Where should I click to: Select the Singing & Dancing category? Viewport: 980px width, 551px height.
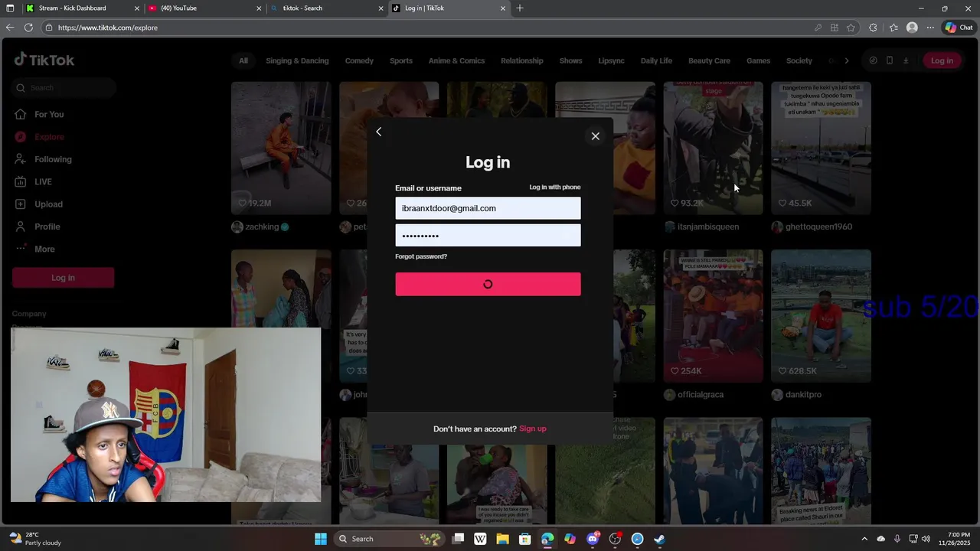[297, 60]
